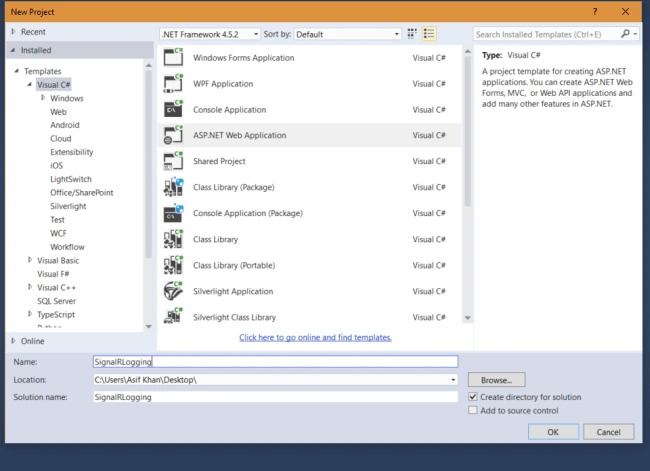This screenshot has height=471, width=650.
Task: Select iOS template category
Action: pyautogui.click(x=57, y=165)
